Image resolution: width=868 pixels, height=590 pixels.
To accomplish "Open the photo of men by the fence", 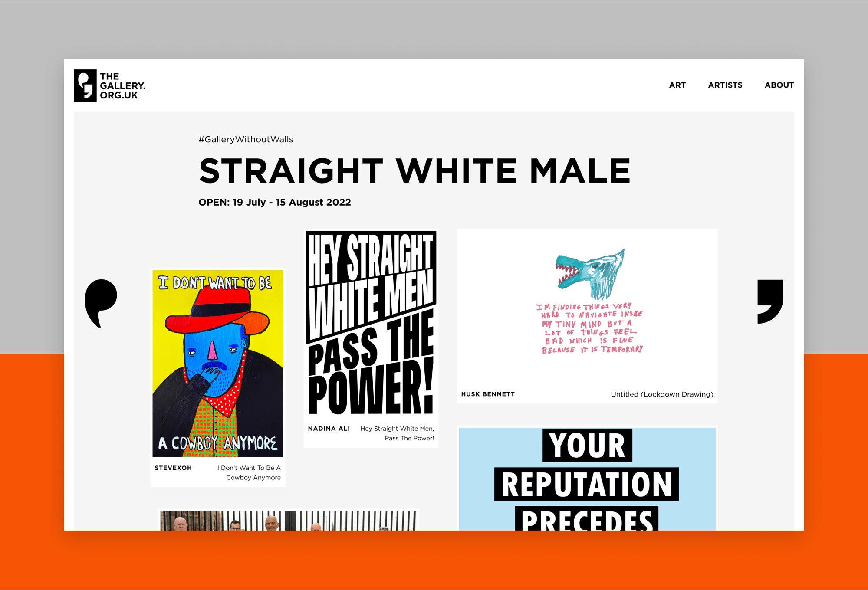I will [288, 520].
